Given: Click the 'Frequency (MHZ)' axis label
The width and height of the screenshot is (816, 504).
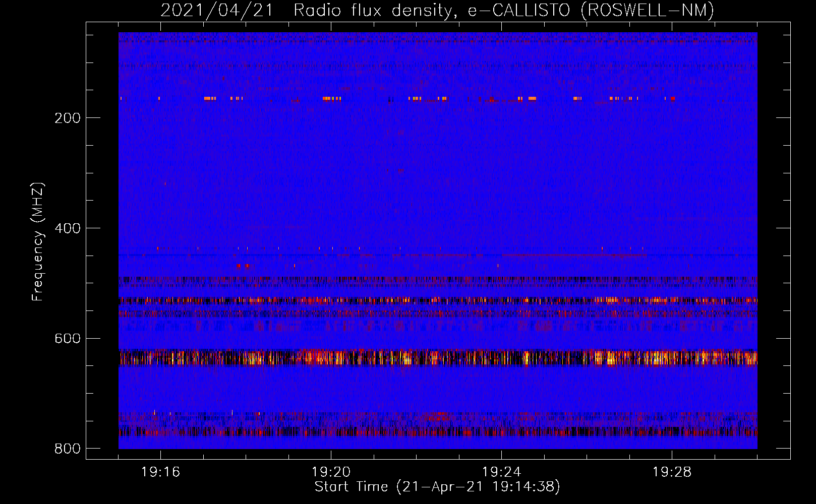Looking at the screenshot, I should coord(38,241).
